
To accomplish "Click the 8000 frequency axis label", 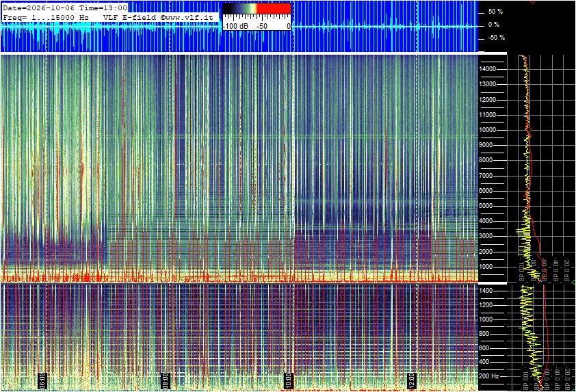I will tap(486, 160).
